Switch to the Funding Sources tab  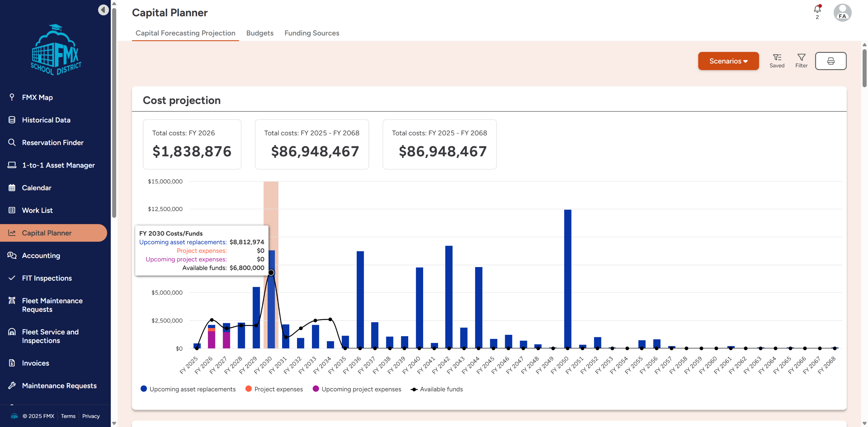point(312,33)
